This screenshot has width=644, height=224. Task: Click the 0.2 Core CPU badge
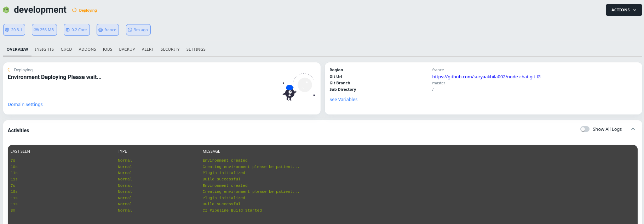click(x=77, y=30)
